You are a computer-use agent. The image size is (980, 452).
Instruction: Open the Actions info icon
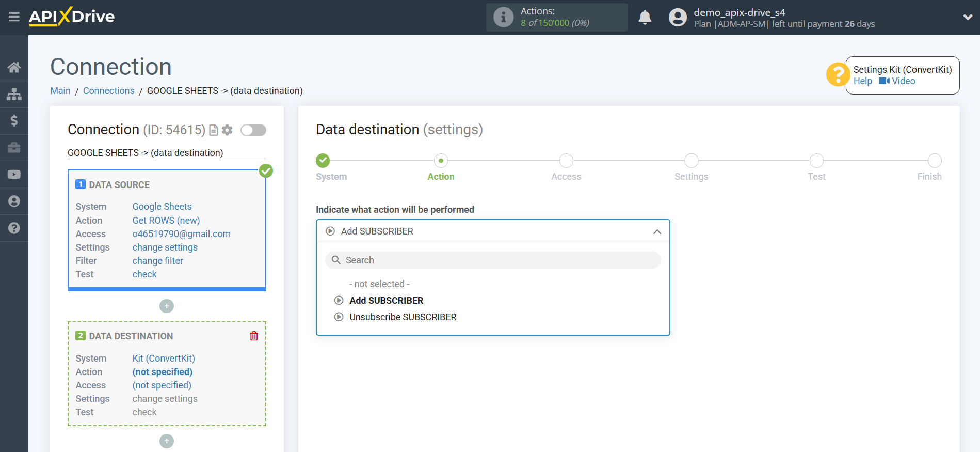click(503, 17)
